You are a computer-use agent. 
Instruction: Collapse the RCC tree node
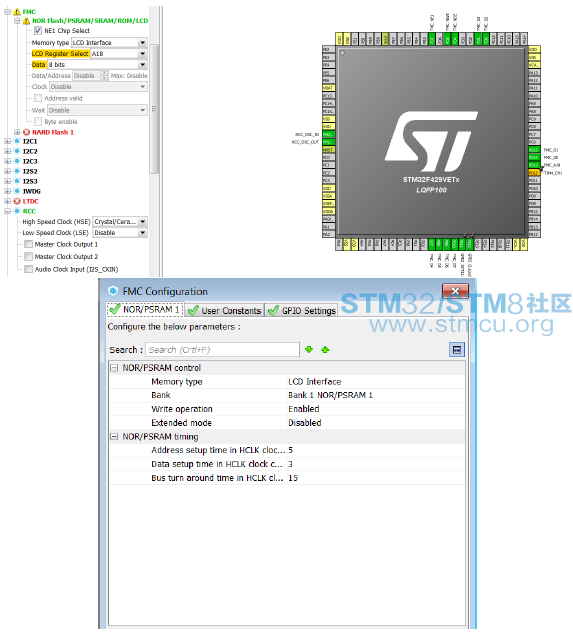(x=7, y=211)
